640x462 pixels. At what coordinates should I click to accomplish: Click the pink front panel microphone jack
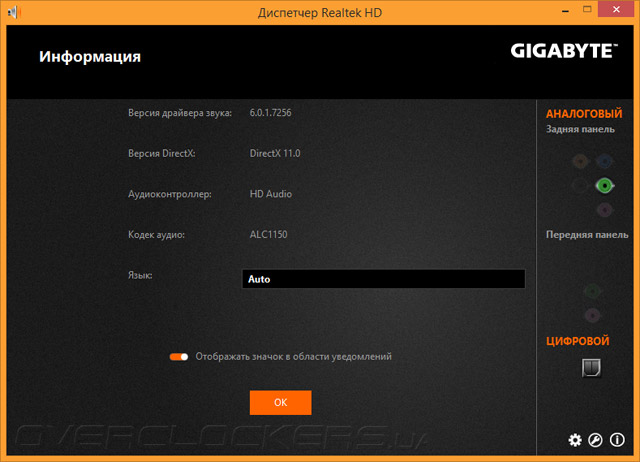click(592, 315)
